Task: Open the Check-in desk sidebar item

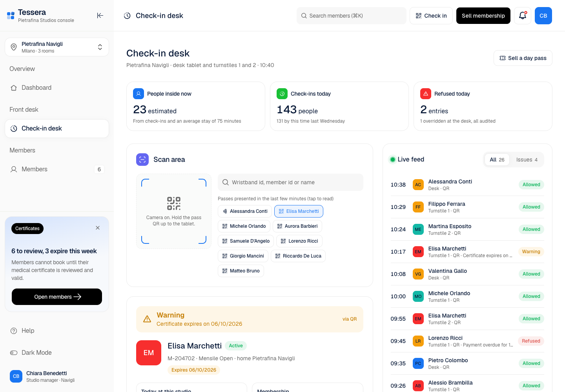Action: pos(57,129)
